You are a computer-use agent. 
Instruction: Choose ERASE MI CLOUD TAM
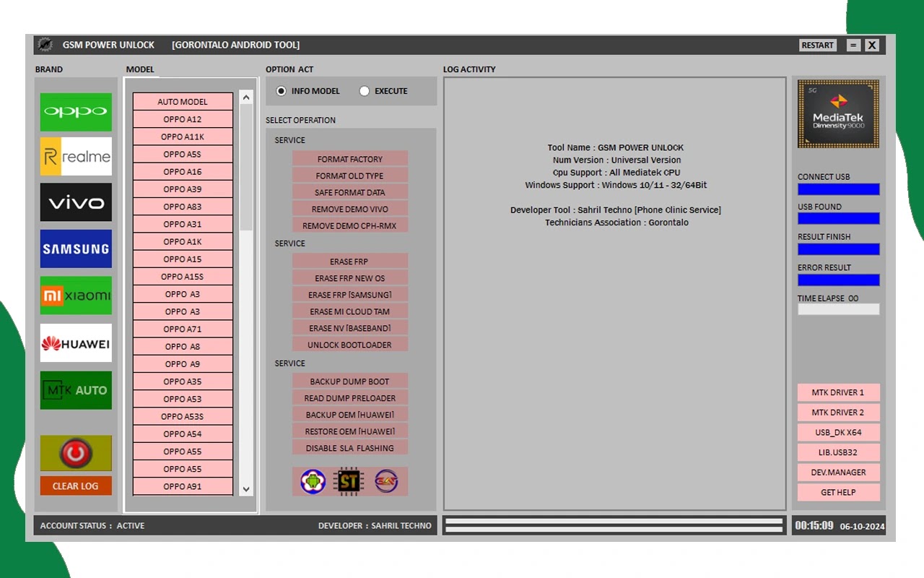(x=350, y=311)
